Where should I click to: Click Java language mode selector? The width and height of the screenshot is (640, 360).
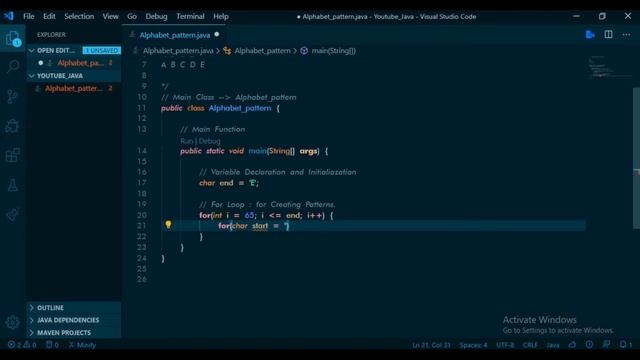(x=553, y=345)
